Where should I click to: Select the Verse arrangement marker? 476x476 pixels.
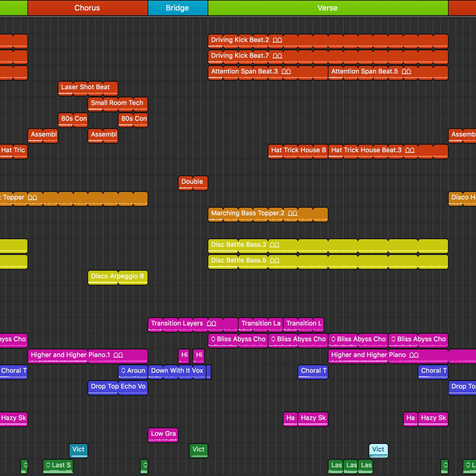[x=328, y=8]
